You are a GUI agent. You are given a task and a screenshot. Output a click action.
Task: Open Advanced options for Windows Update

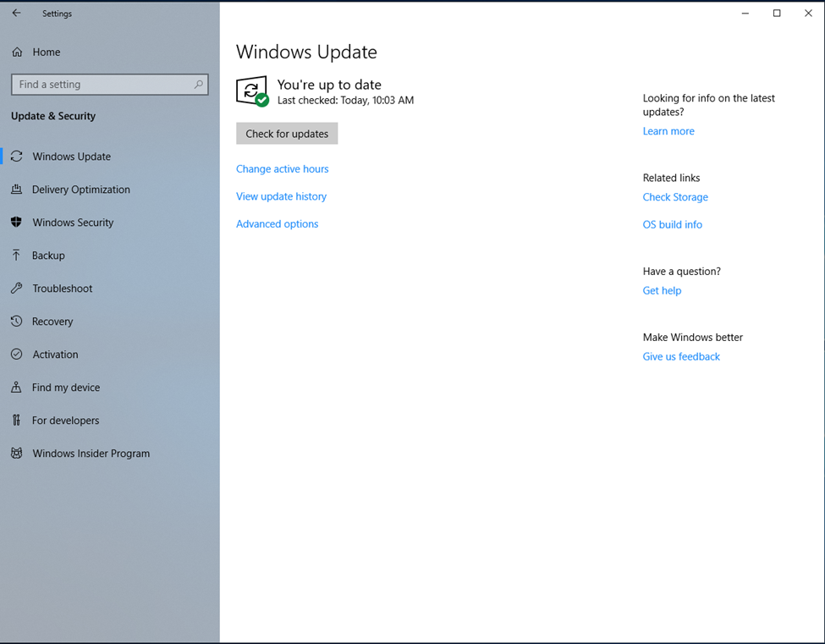click(x=277, y=223)
